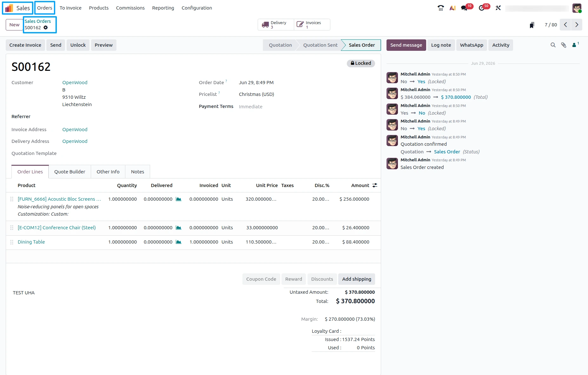Switch to the Quote Builder tab
Viewport: 588px width, 375px height.
(x=70, y=172)
